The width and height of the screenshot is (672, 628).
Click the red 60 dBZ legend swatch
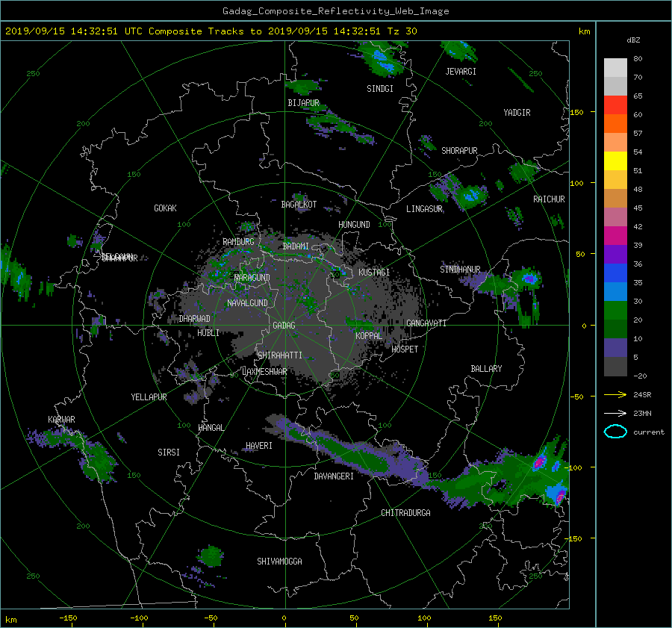615,105
